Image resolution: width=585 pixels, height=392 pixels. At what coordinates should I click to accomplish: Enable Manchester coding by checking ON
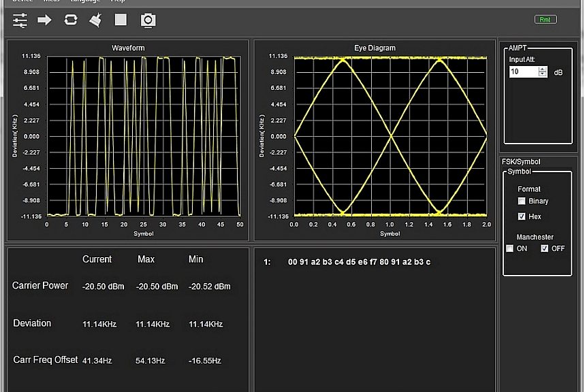pyautogui.click(x=509, y=248)
